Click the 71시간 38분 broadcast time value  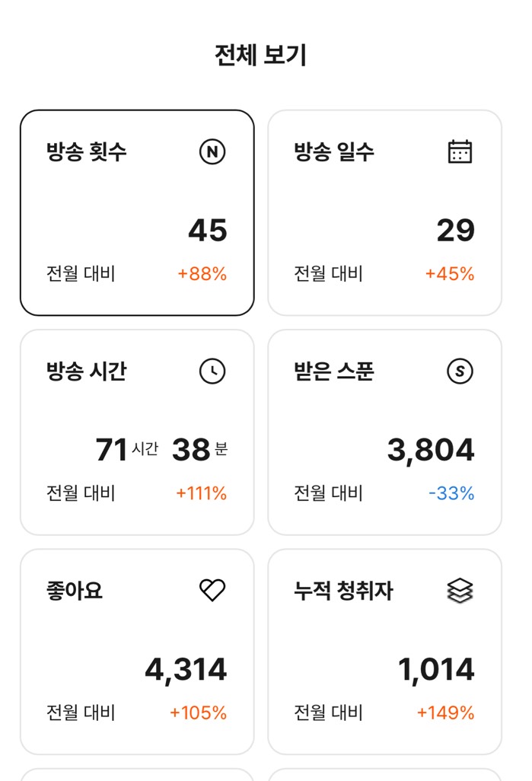[161, 450]
